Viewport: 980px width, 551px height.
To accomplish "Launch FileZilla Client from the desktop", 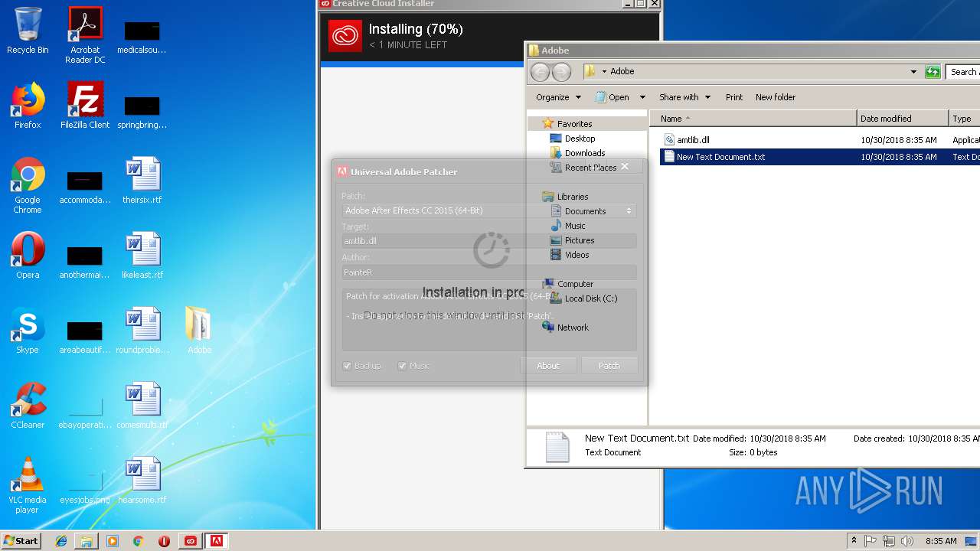I will click(x=85, y=106).
